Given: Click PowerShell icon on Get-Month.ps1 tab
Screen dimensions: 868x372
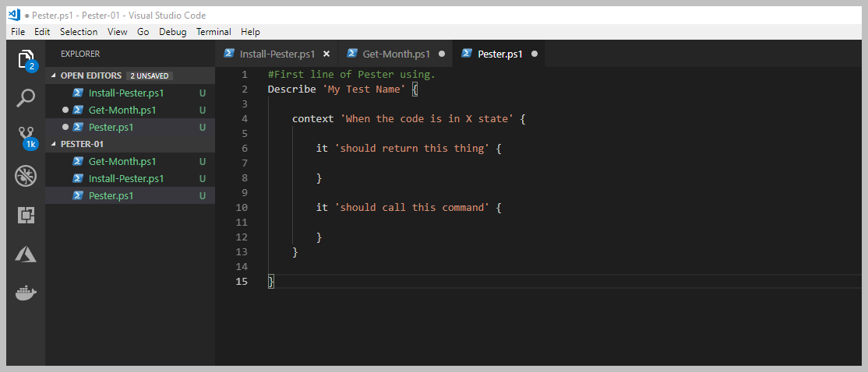Looking at the screenshot, I should (x=351, y=54).
